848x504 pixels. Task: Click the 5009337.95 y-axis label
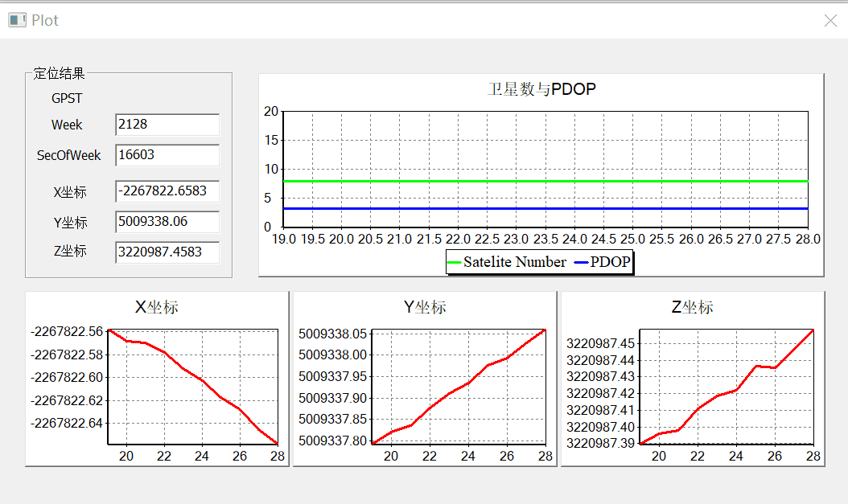pos(332,376)
